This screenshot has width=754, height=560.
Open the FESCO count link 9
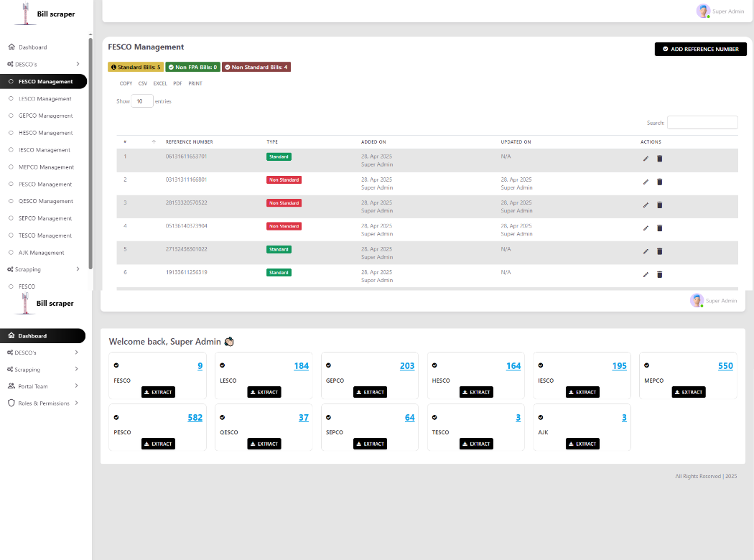pyautogui.click(x=200, y=366)
